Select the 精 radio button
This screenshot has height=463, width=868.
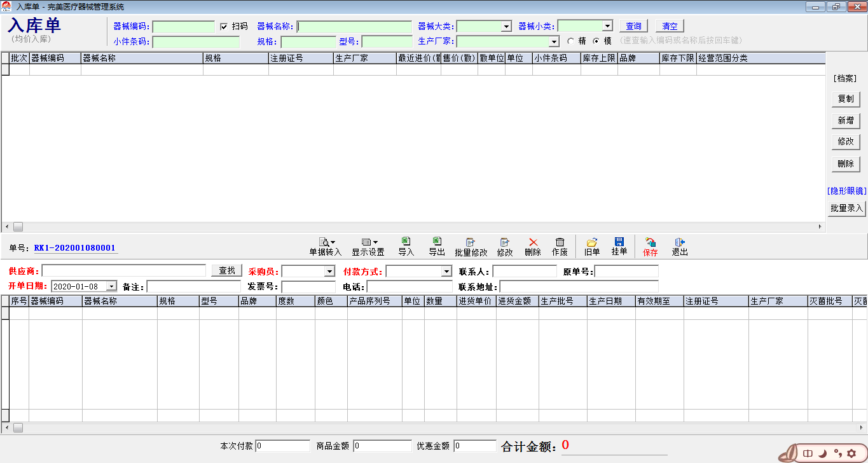coord(570,41)
